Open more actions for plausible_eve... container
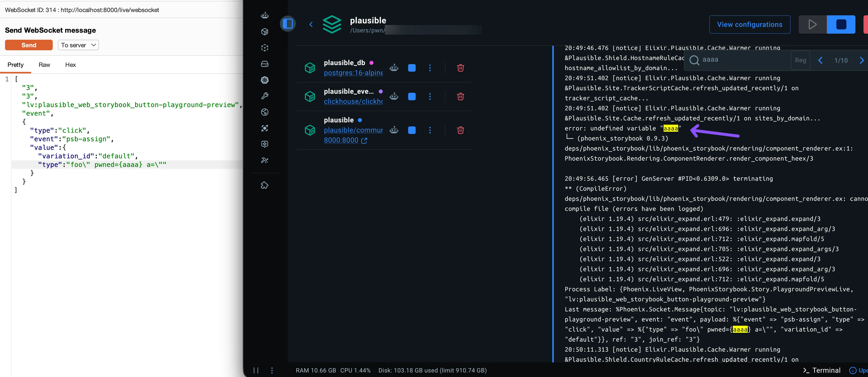 [x=430, y=97]
